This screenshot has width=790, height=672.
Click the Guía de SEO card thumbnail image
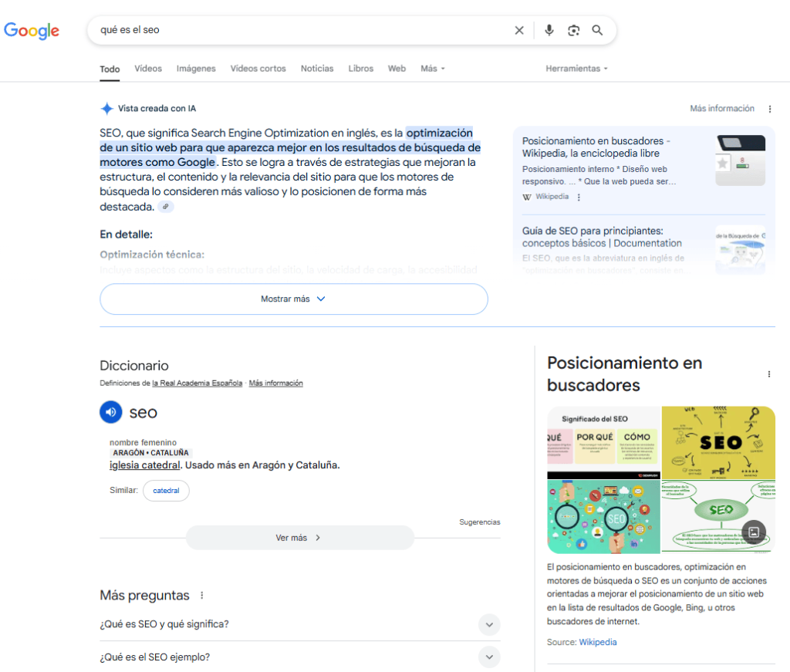pos(740,249)
